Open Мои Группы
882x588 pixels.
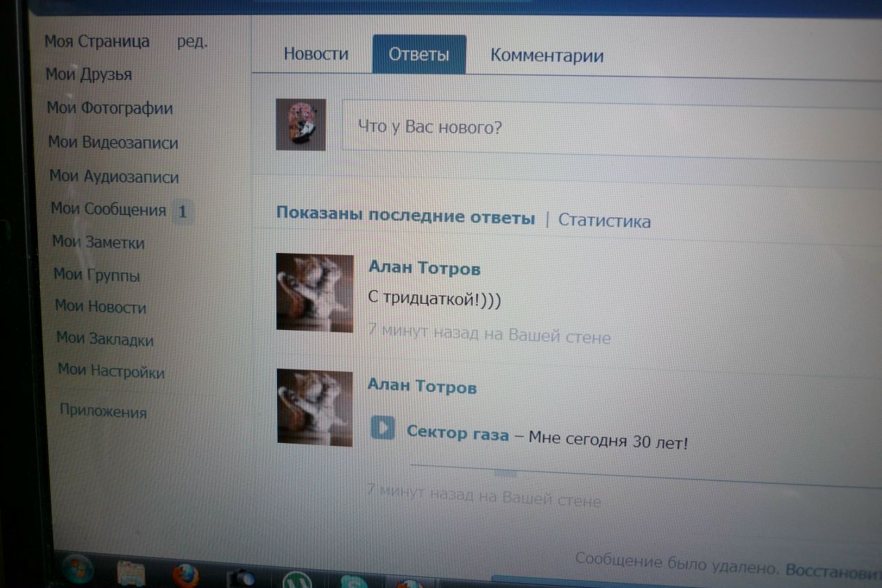pos(97,275)
